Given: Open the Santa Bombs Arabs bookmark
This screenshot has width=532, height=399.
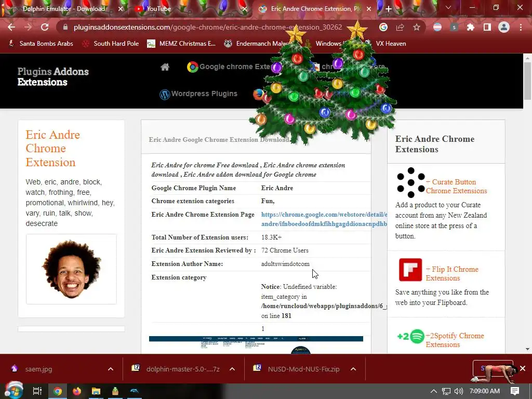Looking at the screenshot, I should point(41,44).
